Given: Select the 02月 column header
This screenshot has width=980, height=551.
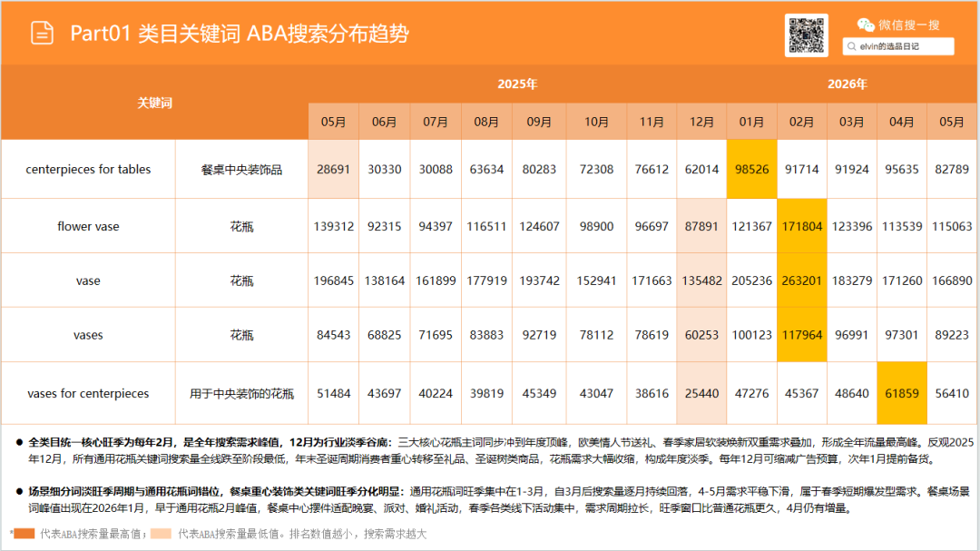Looking at the screenshot, I should [x=801, y=122].
